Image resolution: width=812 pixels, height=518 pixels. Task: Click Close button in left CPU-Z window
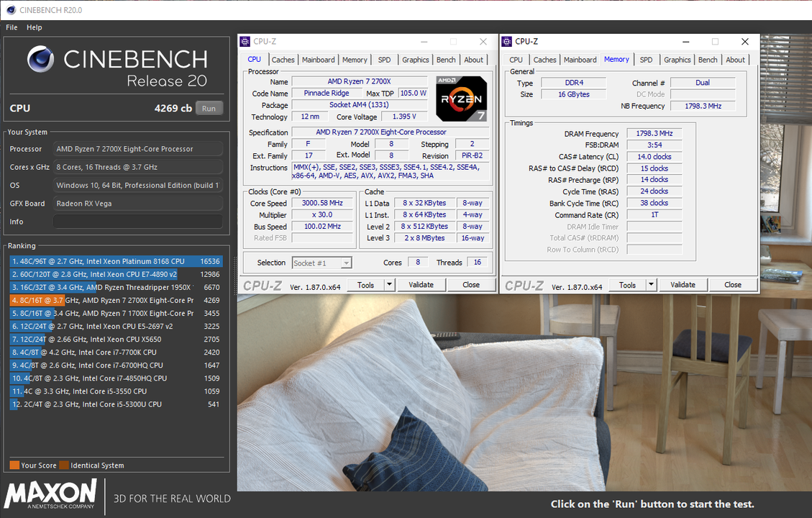(x=471, y=285)
